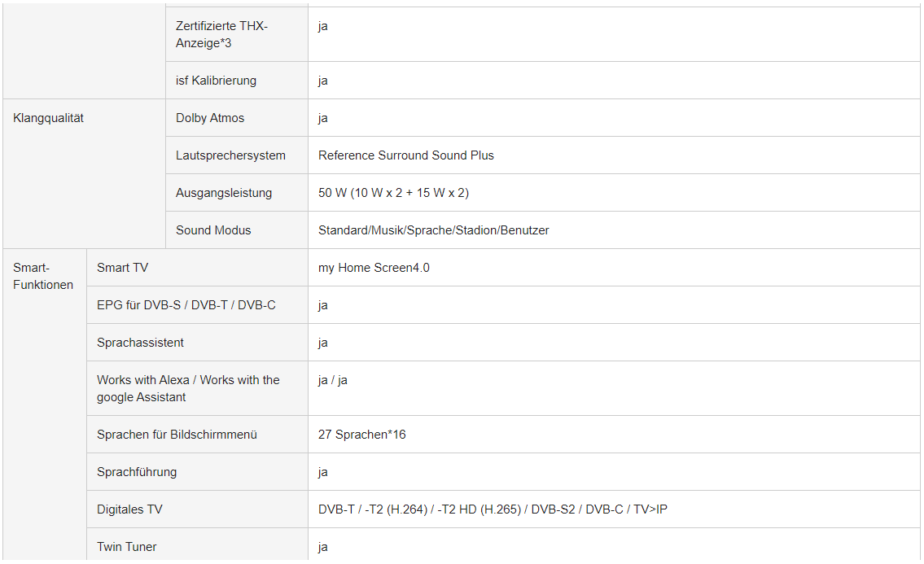Click the "Ausgangsleistung" row label

(224, 193)
